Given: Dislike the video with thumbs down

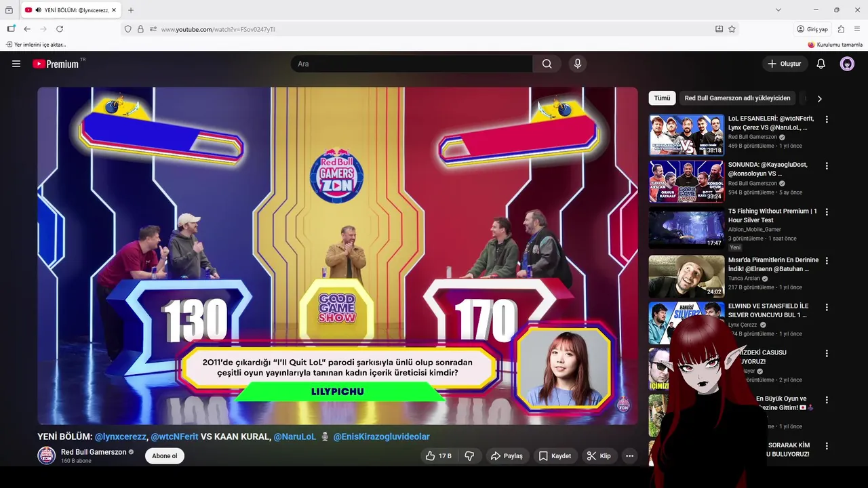Looking at the screenshot, I should 469,456.
